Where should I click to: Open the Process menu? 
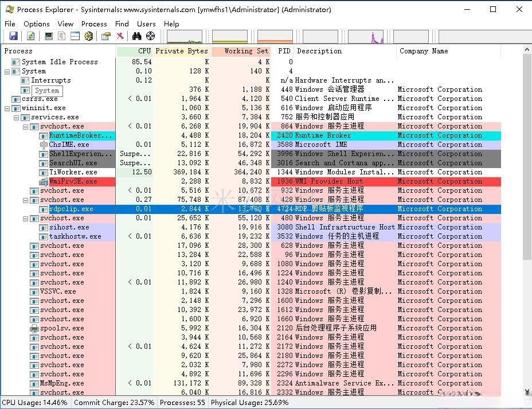pos(94,24)
